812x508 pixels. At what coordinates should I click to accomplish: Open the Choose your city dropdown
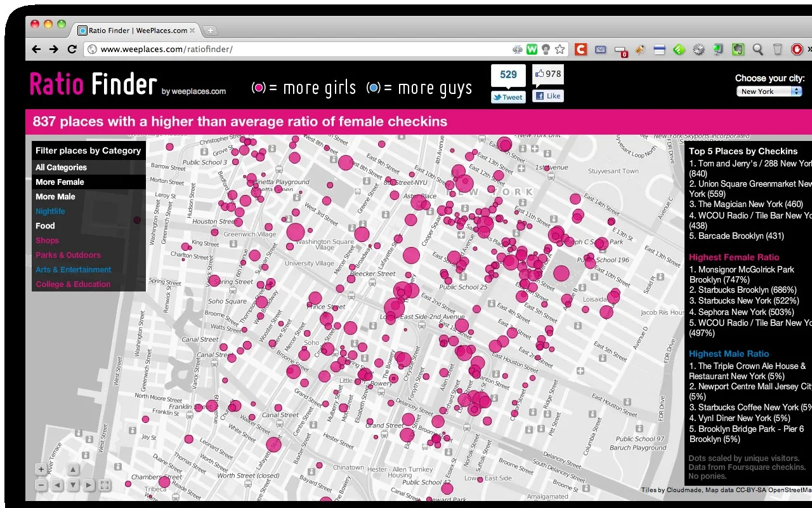pos(770,91)
